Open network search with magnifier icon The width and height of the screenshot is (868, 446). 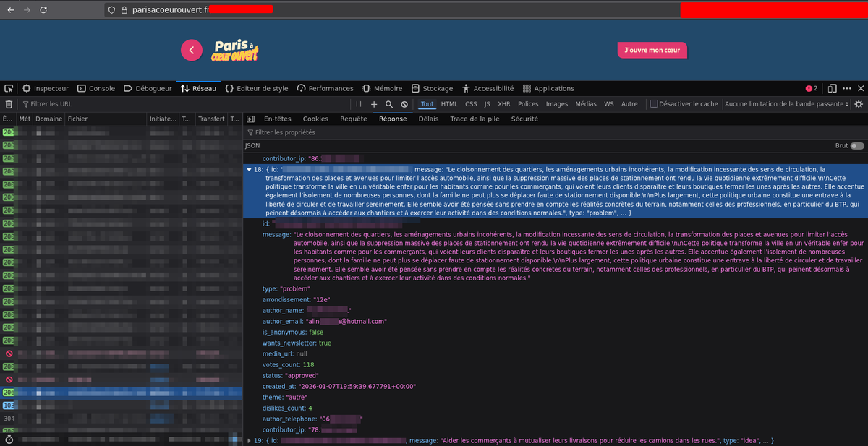click(x=389, y=104)
